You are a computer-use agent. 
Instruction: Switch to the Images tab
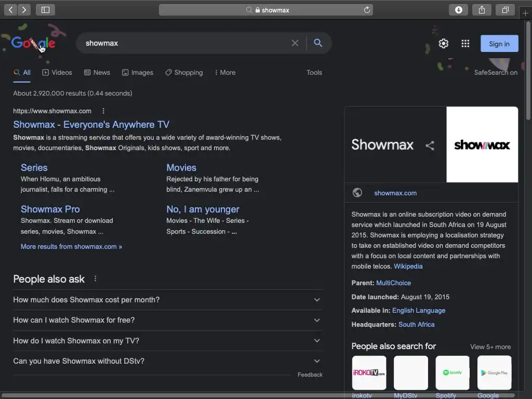tap(137, 73)
